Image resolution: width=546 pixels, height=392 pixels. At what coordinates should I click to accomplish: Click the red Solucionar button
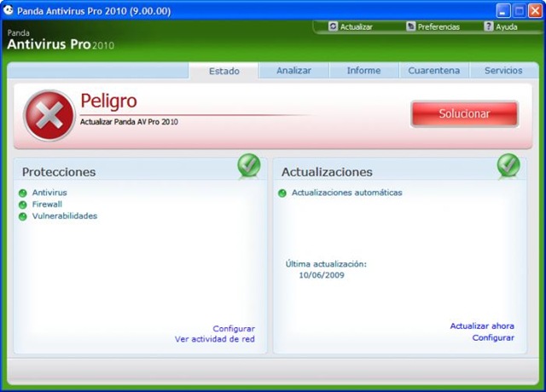[464, 113]
